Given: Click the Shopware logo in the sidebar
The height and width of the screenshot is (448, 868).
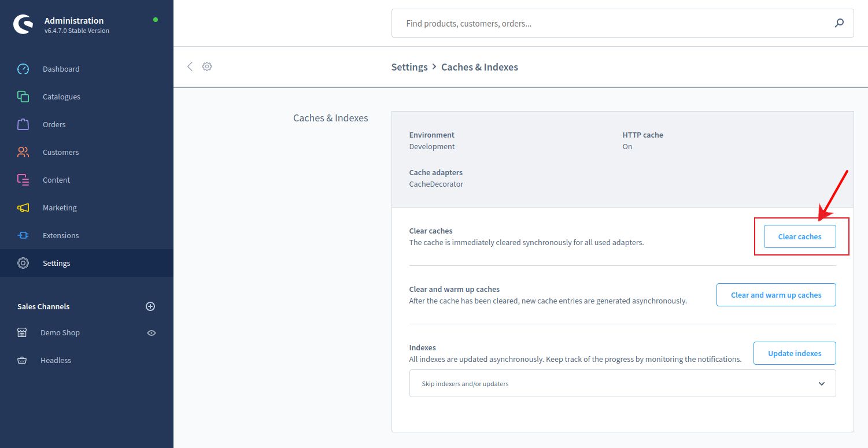Looking at the screenshot, I should point(23,24).
